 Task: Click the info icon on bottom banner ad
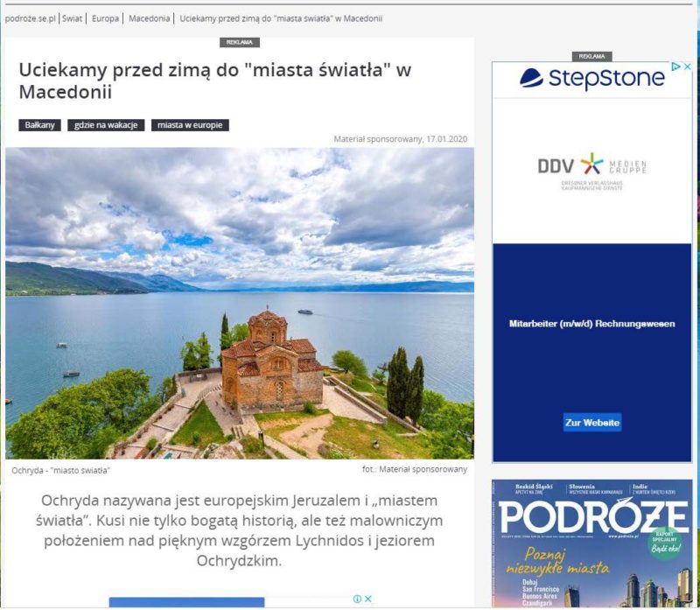[357, 599]
